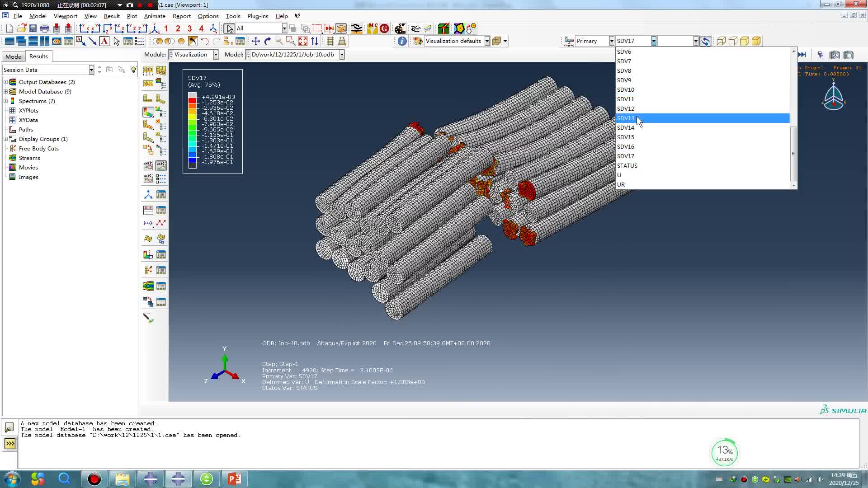Click the XYPlots tree item
Screen dimensions: 868x488
coord(28,111)
